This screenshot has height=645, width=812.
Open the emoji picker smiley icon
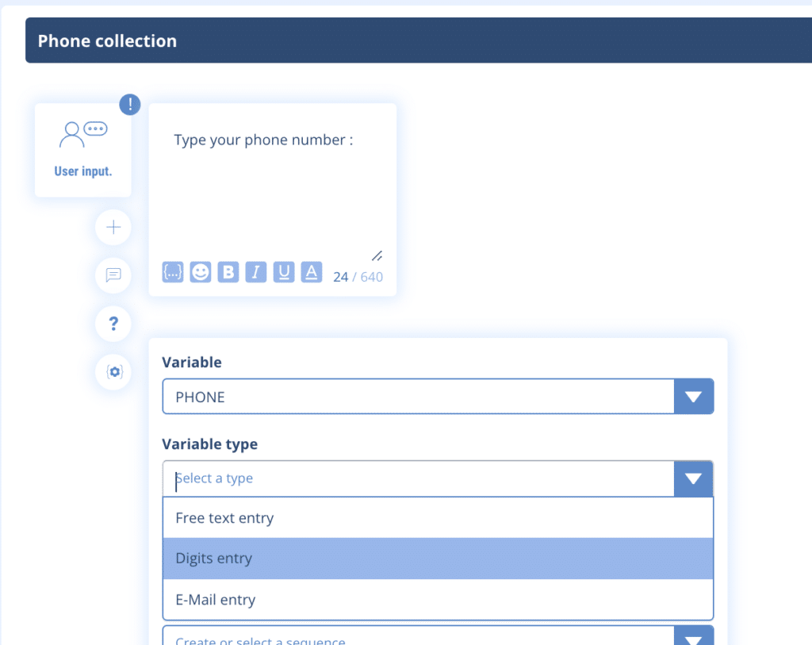click(201, 272)
